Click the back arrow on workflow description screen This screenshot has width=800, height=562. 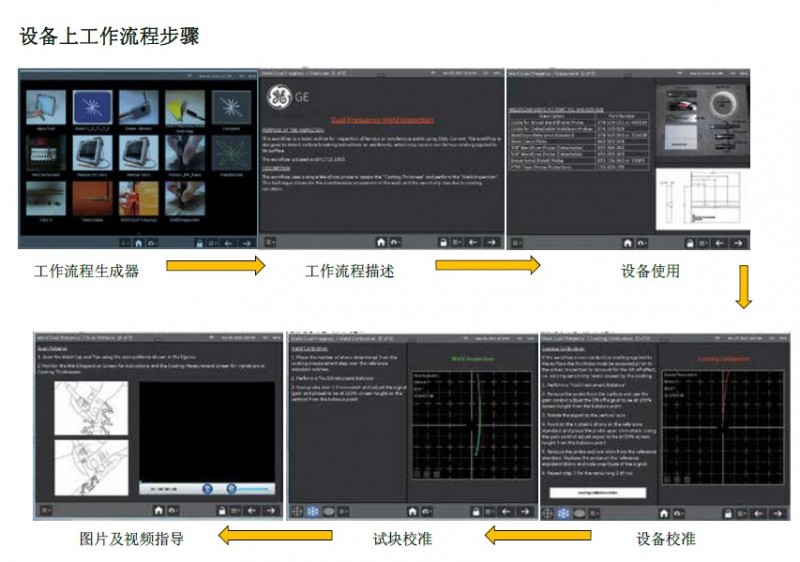473,242
